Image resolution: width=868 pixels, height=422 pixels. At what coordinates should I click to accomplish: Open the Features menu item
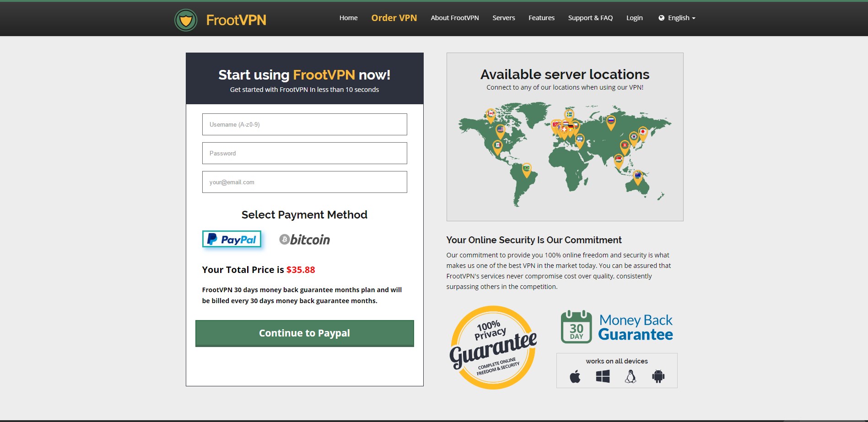point(541,18)
